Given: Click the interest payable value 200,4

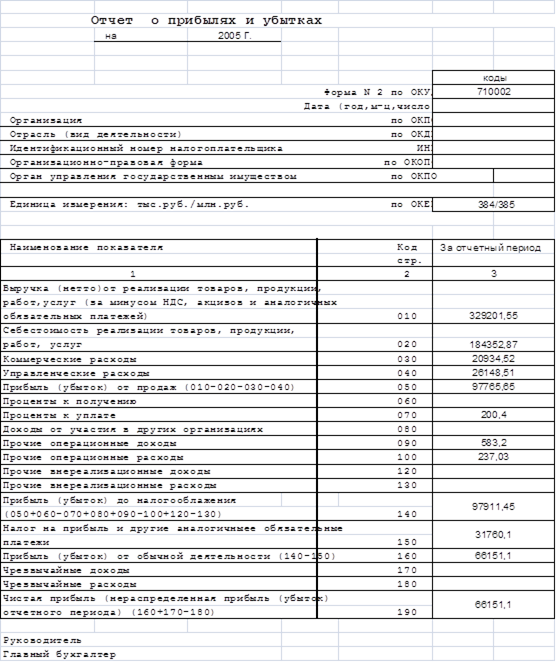Looking at the screenshot, I should pyautogui.click(x=494, y=415).
